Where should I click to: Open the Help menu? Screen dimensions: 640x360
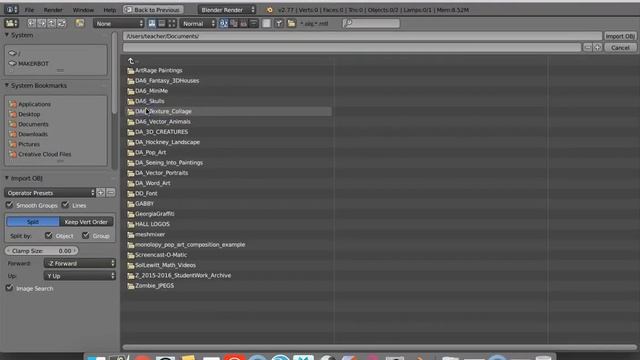click(x=109, y=10)
